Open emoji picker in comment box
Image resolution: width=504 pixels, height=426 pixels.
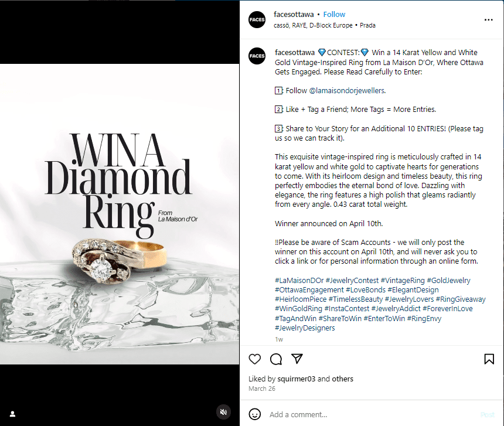click(x=255, y=414)
